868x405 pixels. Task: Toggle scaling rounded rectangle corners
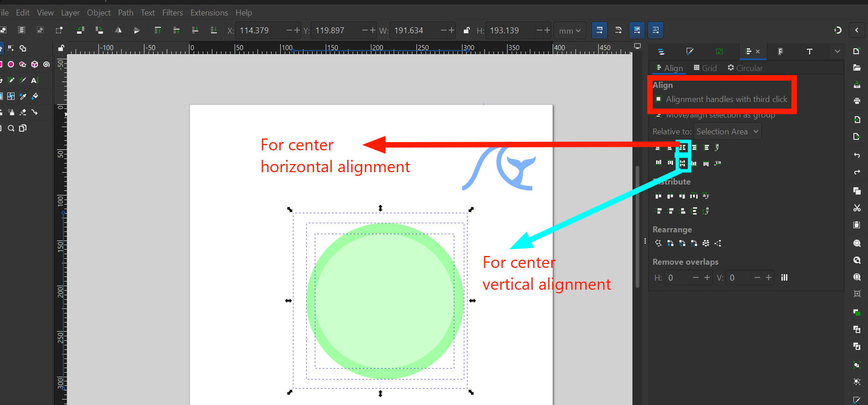[x=618, y=30]
